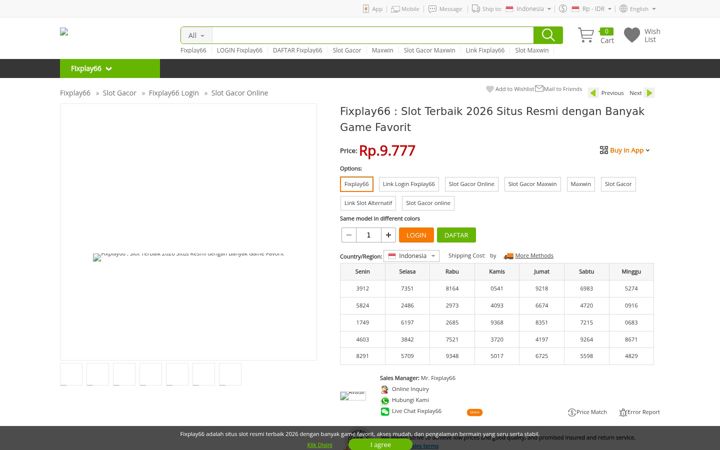Click the DAFTAR Fixplay66 suggestion link
Screen dimensions: 720x450
298,51
